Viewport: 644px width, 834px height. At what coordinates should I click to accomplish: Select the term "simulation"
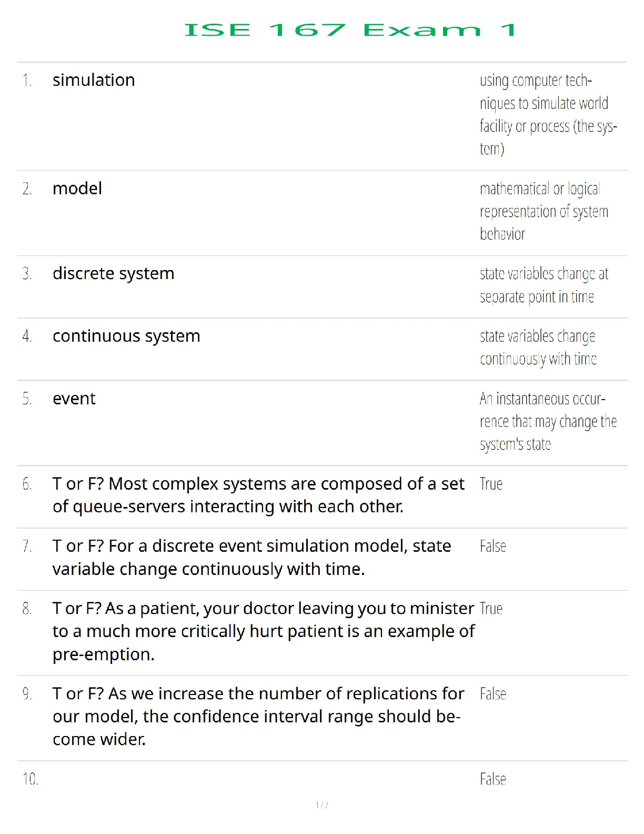[x=94, y=80]
